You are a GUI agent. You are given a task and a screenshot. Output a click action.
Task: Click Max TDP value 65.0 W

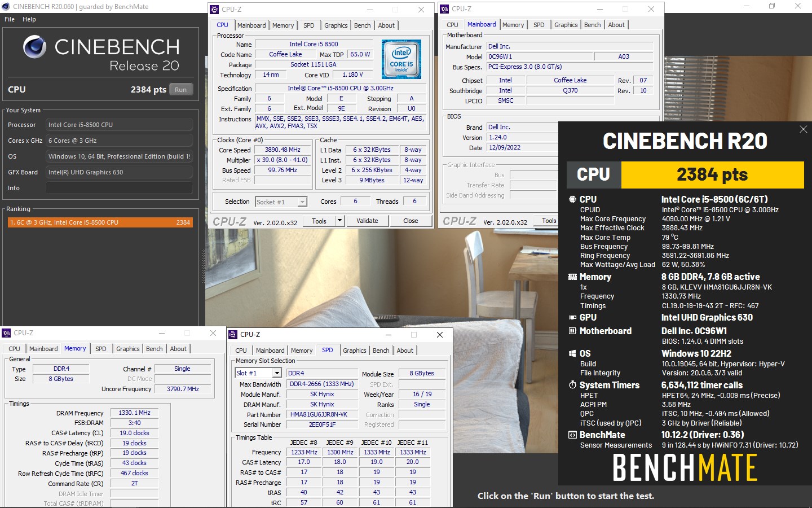coord(360,55)
